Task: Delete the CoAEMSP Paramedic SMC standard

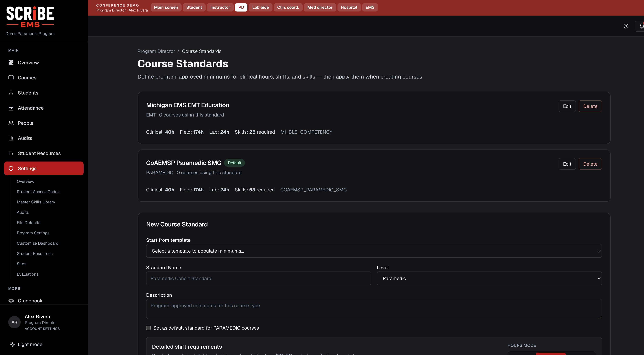Action: pos(590,164)
